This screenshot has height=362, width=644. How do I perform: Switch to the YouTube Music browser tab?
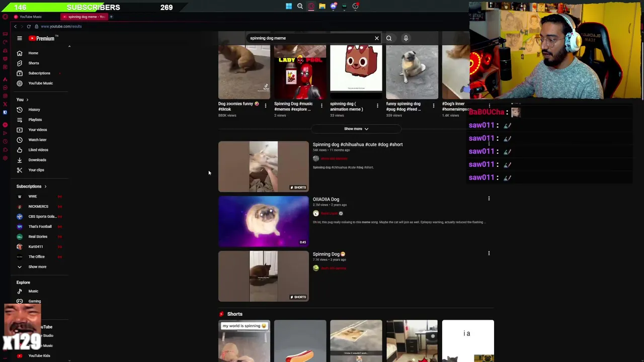coord(31,17)
